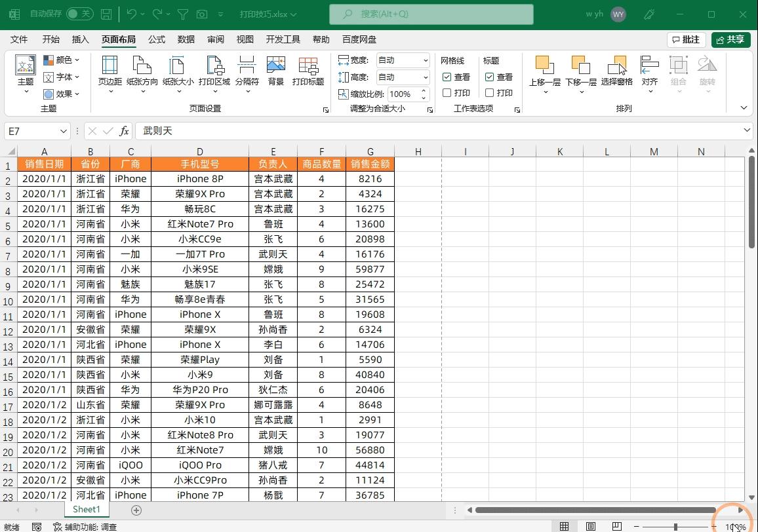Viewport: 758px width, 532px height.
Task: Open the 视图 ribbon tab
Action: tap(245, 39)
